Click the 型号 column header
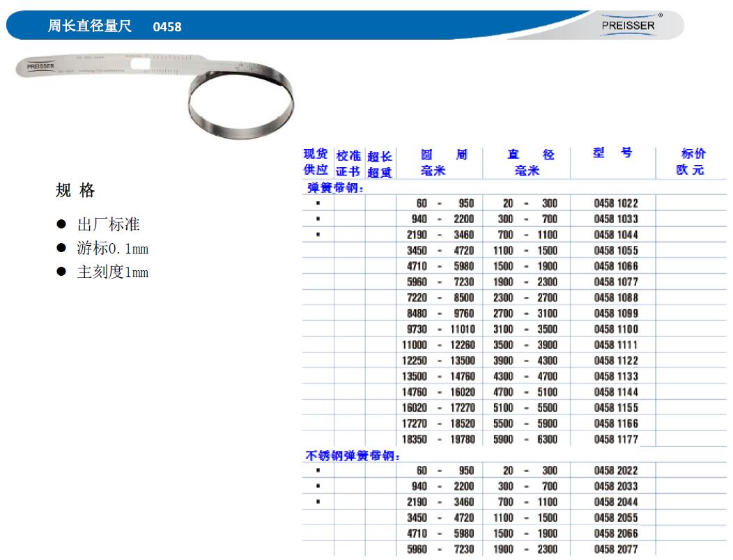Screen dimensions: 733x560 point(612,153)
